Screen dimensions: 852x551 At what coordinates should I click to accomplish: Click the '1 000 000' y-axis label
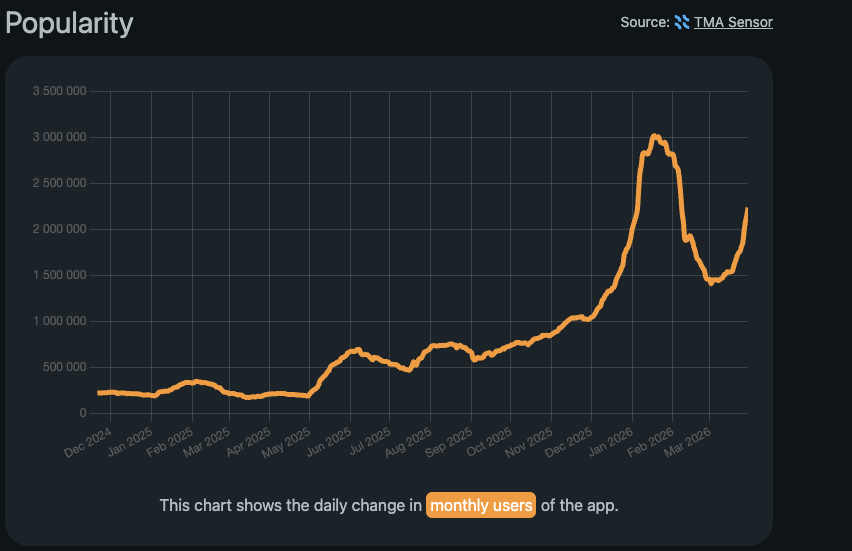coord(59,321)
